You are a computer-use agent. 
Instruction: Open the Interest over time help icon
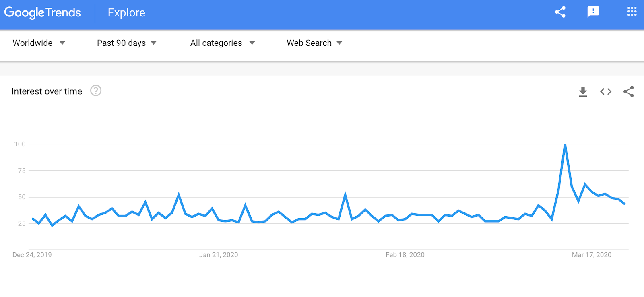[x=96, y=91]
